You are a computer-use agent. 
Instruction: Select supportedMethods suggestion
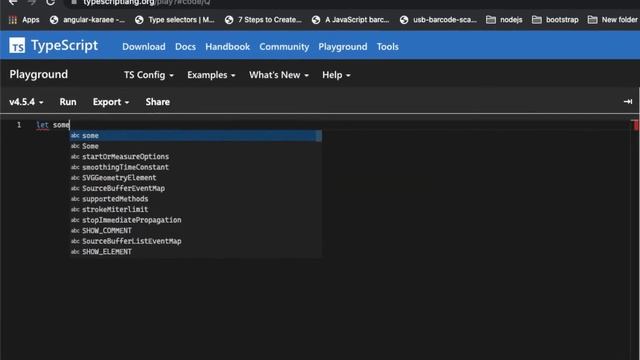196,199
